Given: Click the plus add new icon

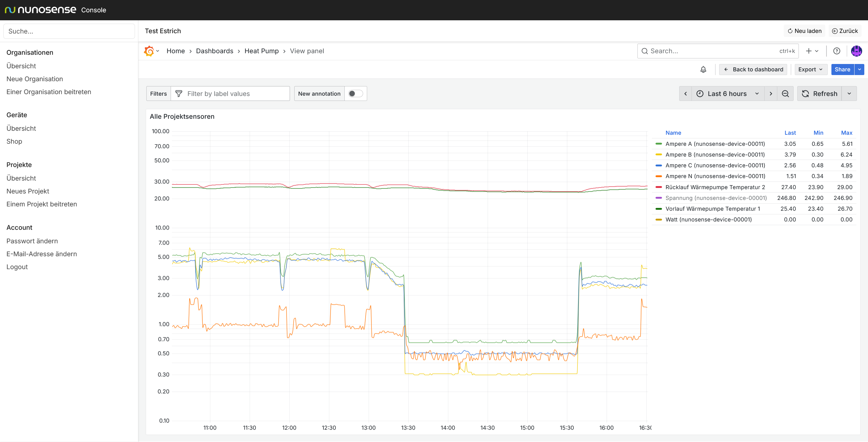Looking at the screenshot, I should coord(809,51).
